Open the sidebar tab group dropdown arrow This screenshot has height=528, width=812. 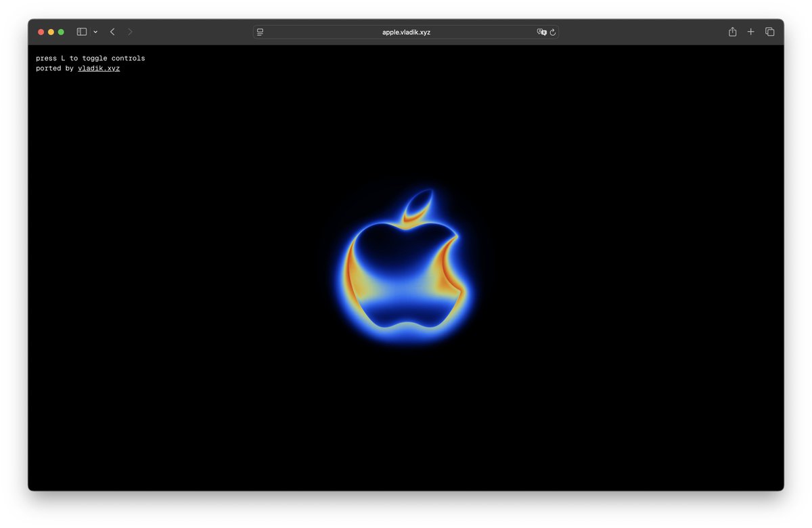[x=95, y=32]
